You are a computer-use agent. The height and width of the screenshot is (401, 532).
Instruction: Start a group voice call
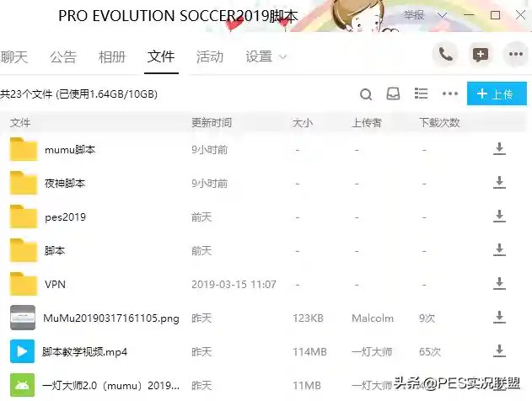click(x=445, y=54)
